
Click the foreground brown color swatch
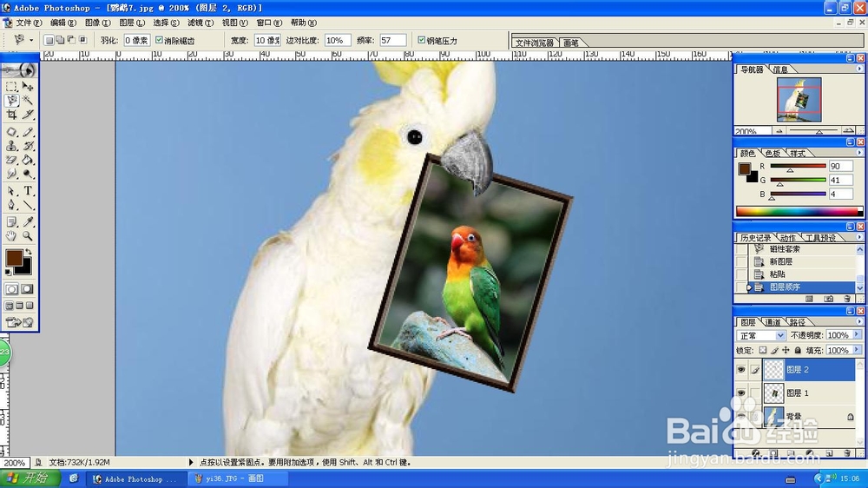13,258
